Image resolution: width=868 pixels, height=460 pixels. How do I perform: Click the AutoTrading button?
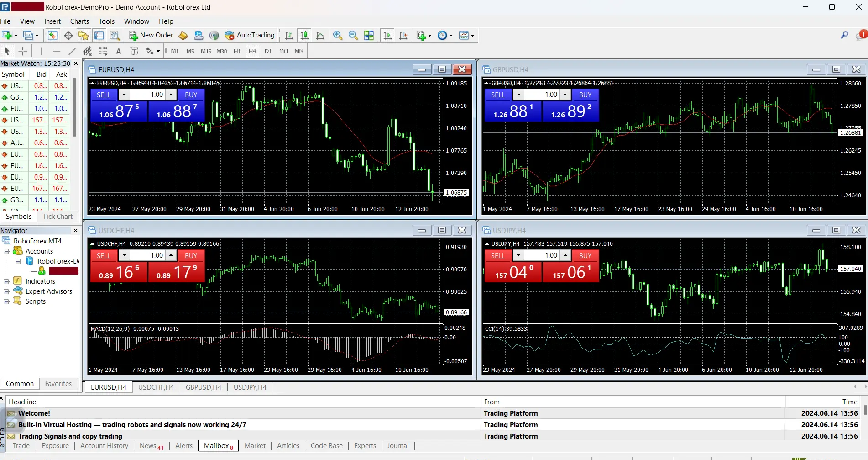[250, 35]
